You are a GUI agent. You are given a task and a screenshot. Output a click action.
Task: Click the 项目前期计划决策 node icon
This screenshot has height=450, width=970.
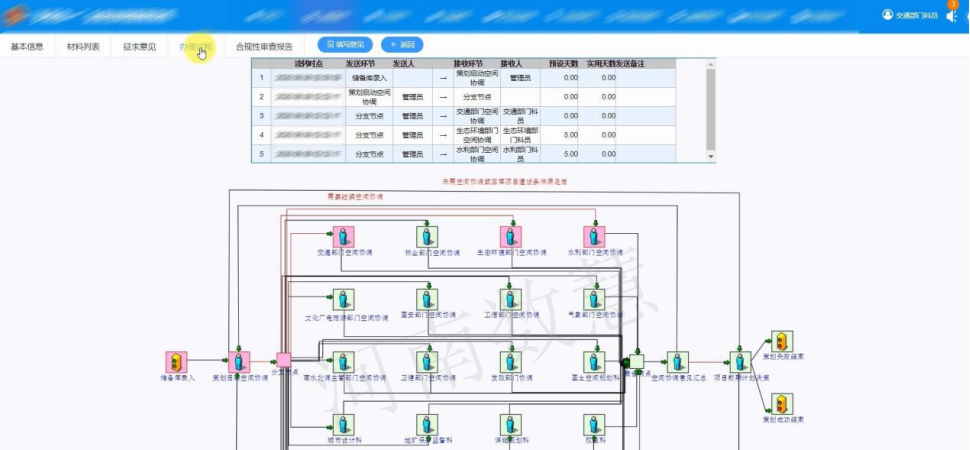pyautogui.click(x=740, y=362)
